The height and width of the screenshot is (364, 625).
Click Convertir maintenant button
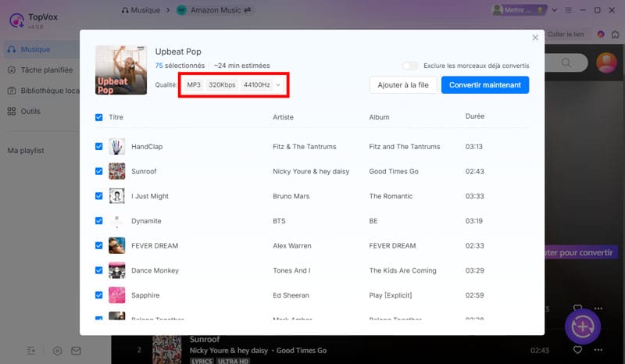(x=485, y=85)
